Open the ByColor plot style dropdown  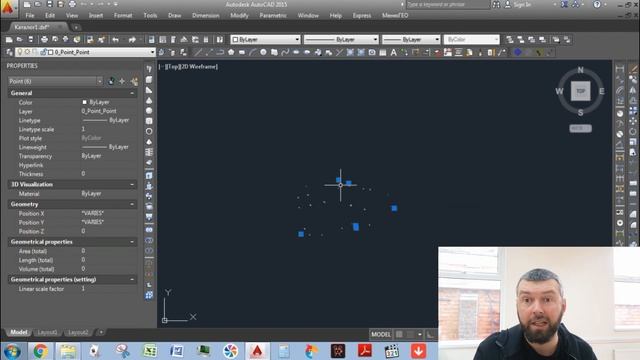[x=471, y=40]
